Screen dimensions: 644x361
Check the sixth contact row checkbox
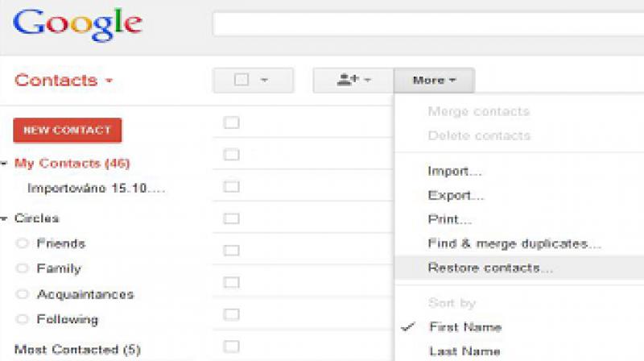click(x=231, y=283)
